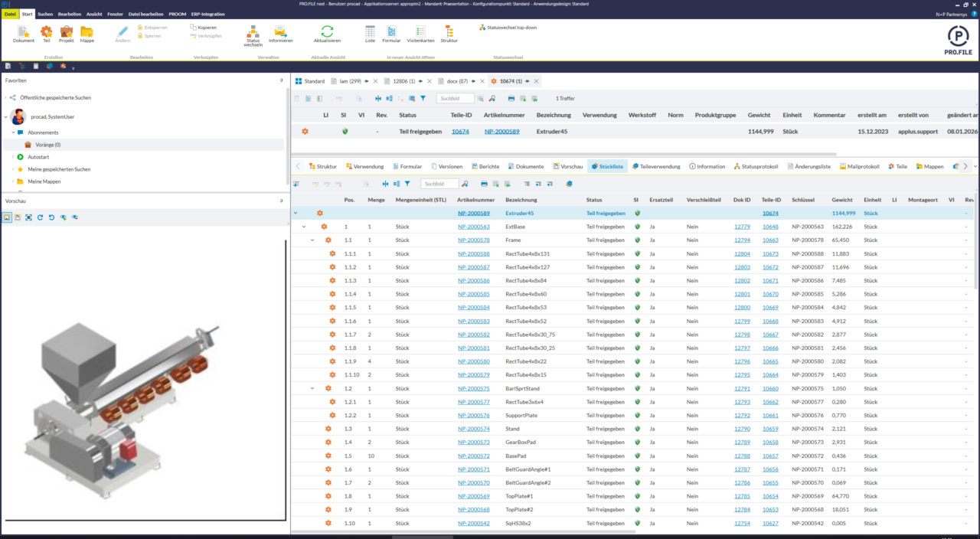Image resolution: width=980 pixels, height=539 pixels.
Task: Click the Projekt briefcase icon
Action: pos(67,31)
